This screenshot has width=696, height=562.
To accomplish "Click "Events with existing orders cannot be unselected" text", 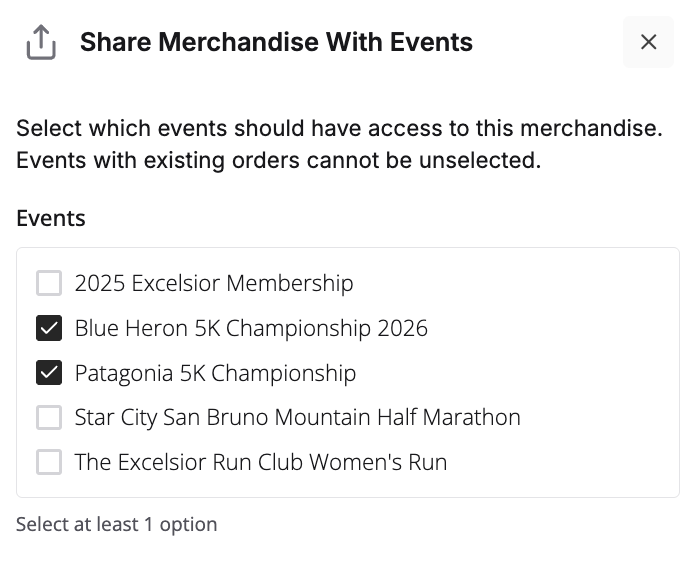I will click(278, 159).
